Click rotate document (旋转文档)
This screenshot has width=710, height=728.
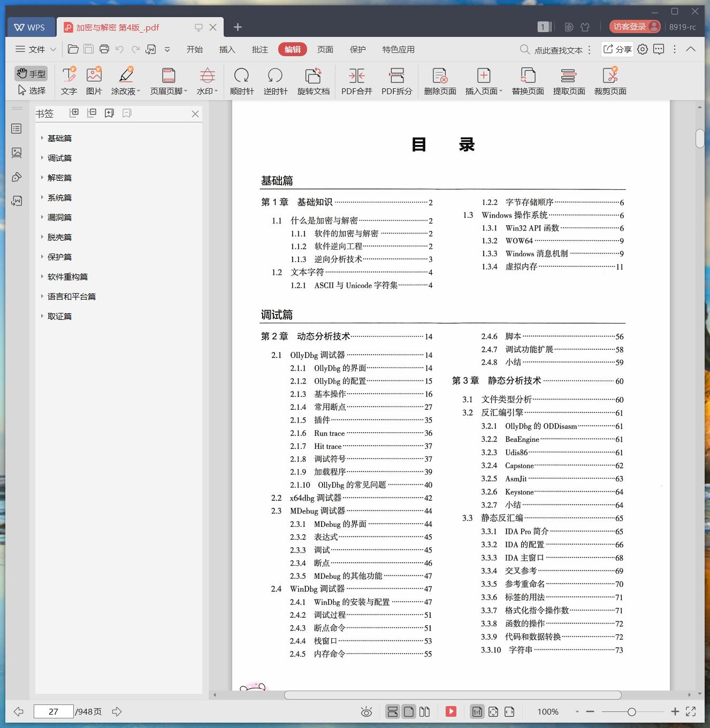[x=313, y=81]
